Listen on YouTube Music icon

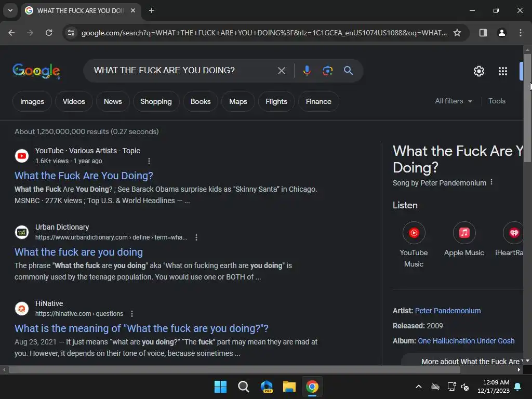(x=414, y=233)
